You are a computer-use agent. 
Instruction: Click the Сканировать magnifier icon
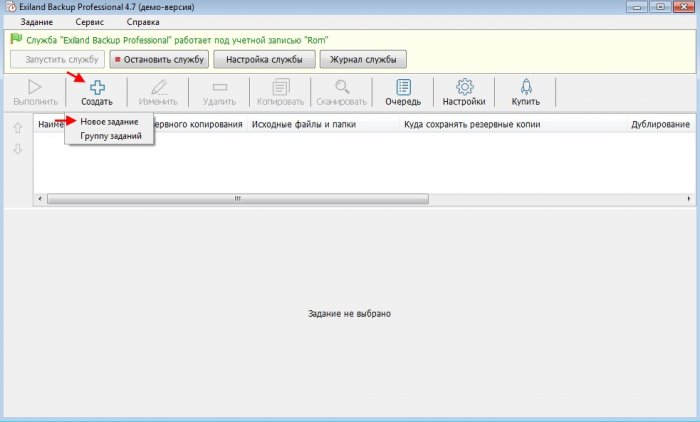pyautogui.click(x=342, y=87)
